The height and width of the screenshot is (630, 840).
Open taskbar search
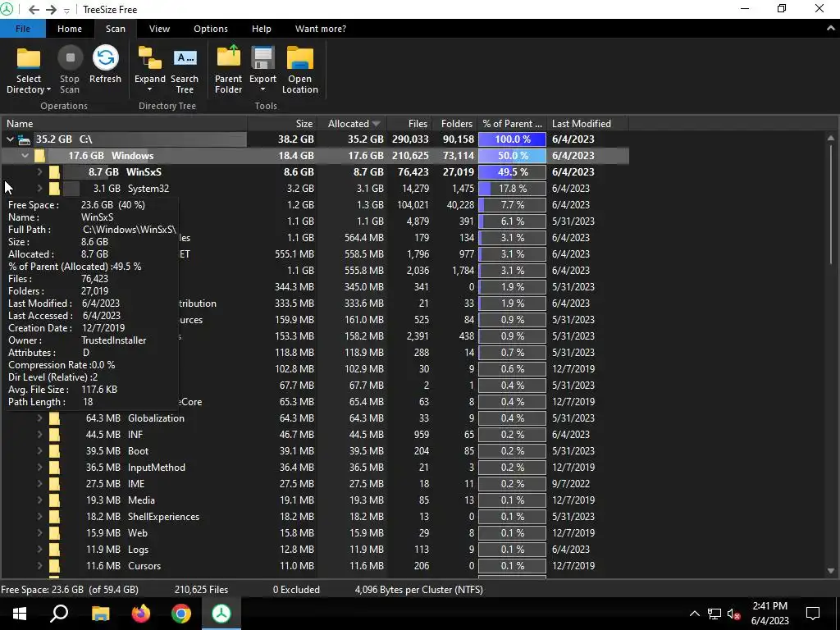[59, 614]
